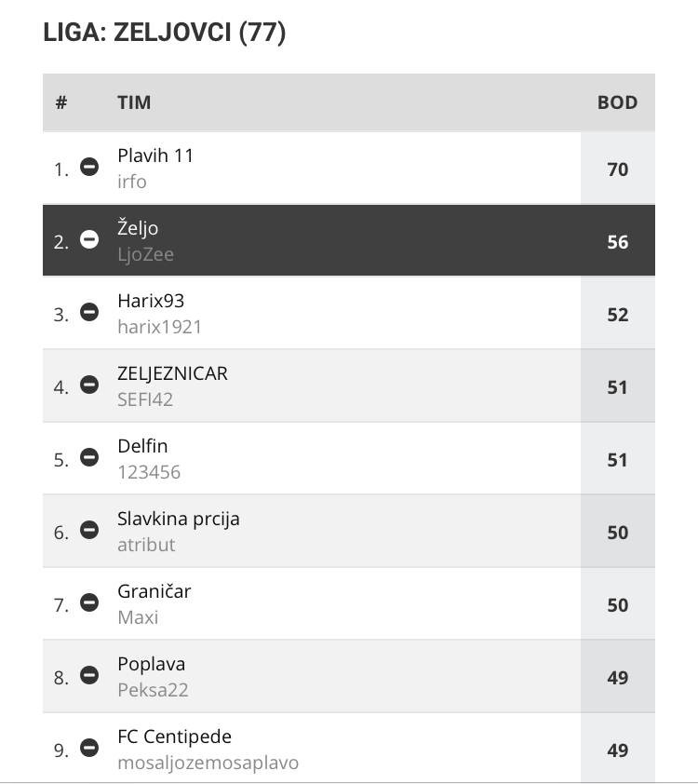Click the minus icon next to Graničar
This screenshot has width=698, height=784.
[89, 602]
